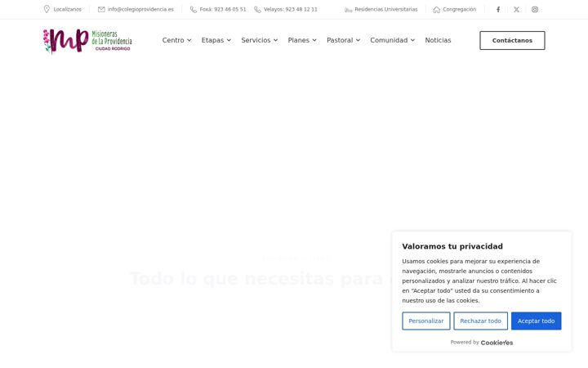
Task: Go to the Noticias page
Action: pyautogui.click(x=438, y=40)
